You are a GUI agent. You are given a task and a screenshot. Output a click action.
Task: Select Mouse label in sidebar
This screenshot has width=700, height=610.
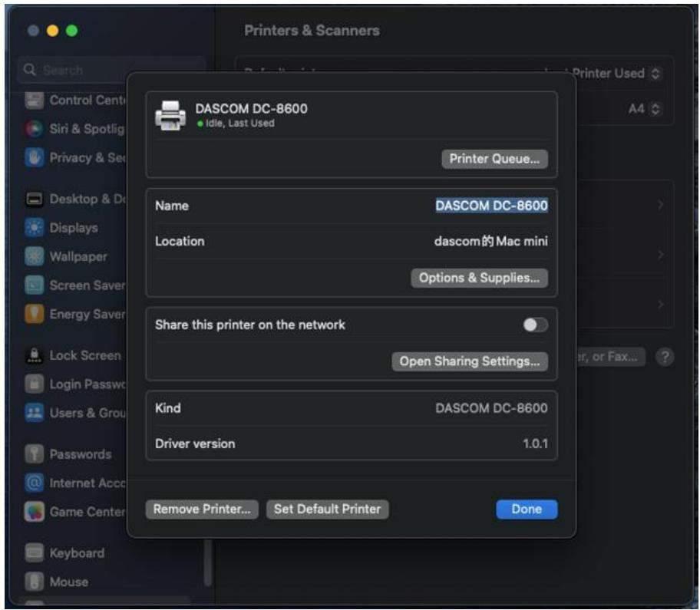tap(69, 582)
